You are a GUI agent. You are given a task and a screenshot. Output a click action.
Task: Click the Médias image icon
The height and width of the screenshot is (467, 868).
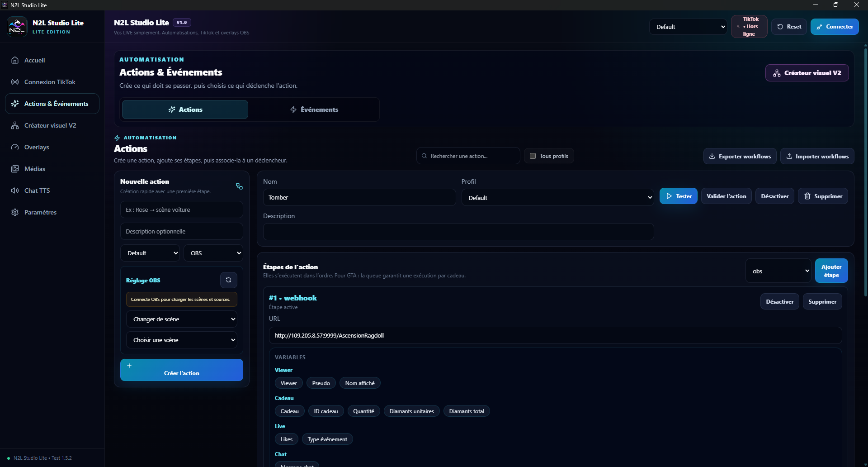point(15,169)
